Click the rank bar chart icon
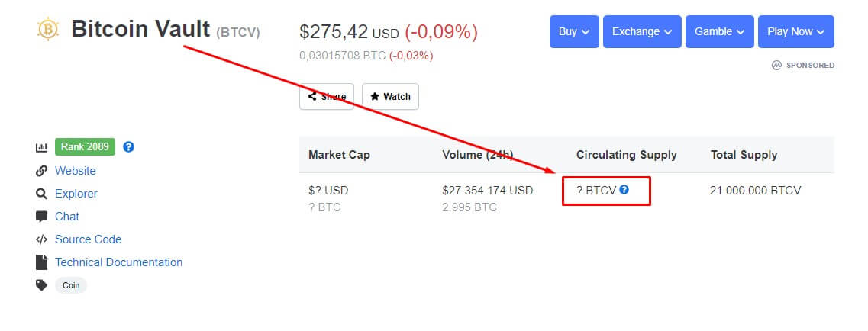This screenshot has width=868, height=331. coord(41,147)
